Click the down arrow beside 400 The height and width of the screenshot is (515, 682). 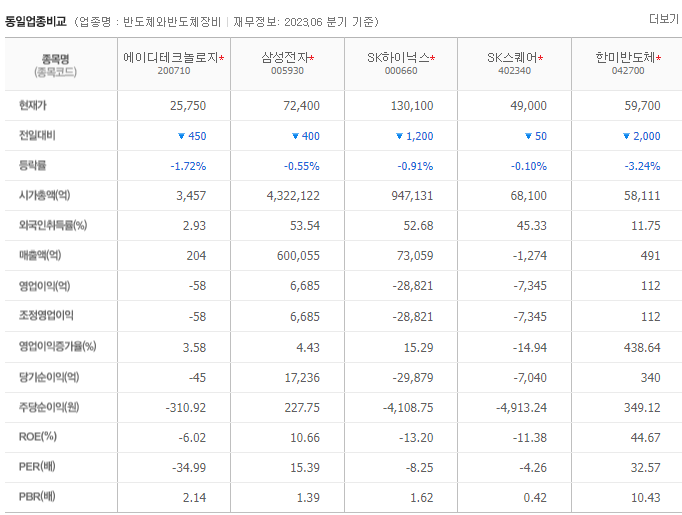pos(295,136)
